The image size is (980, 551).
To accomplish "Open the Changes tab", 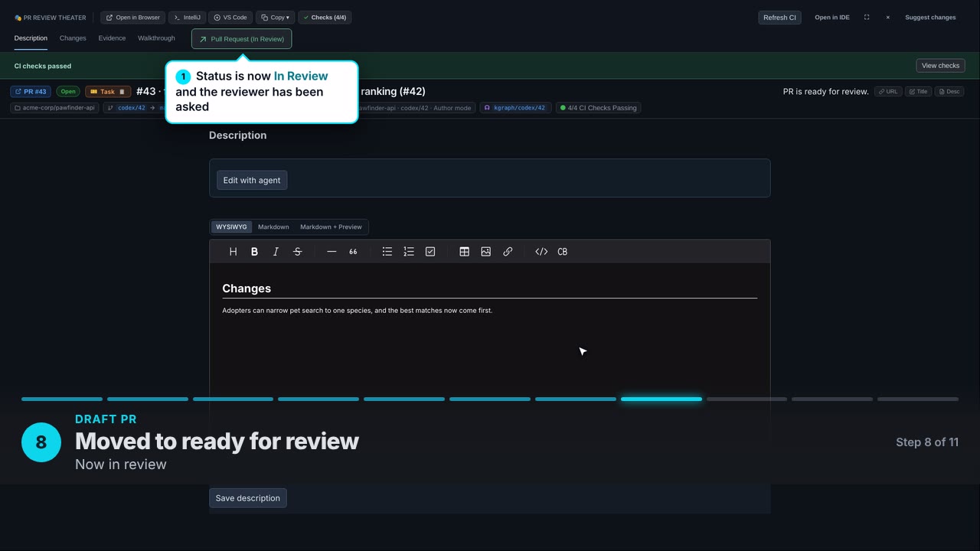I will click(73, 38).
